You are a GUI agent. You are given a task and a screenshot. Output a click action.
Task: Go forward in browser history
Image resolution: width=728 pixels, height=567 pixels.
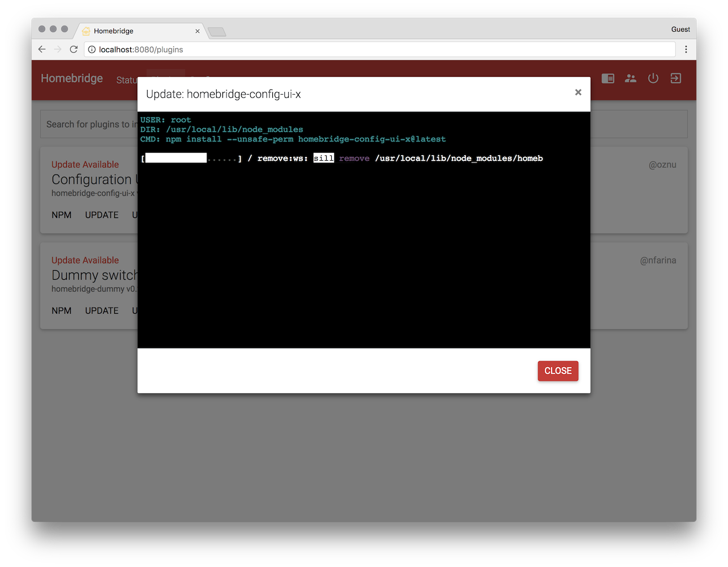[58, 49]
